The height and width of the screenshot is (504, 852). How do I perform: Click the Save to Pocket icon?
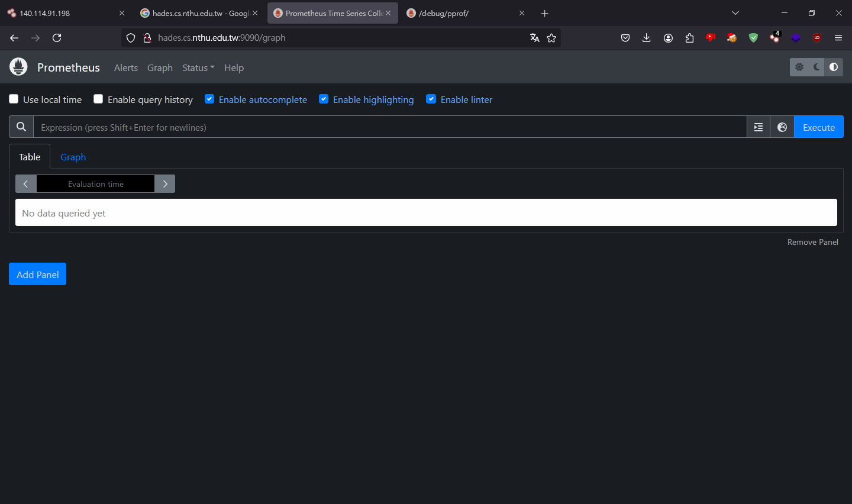625,38
